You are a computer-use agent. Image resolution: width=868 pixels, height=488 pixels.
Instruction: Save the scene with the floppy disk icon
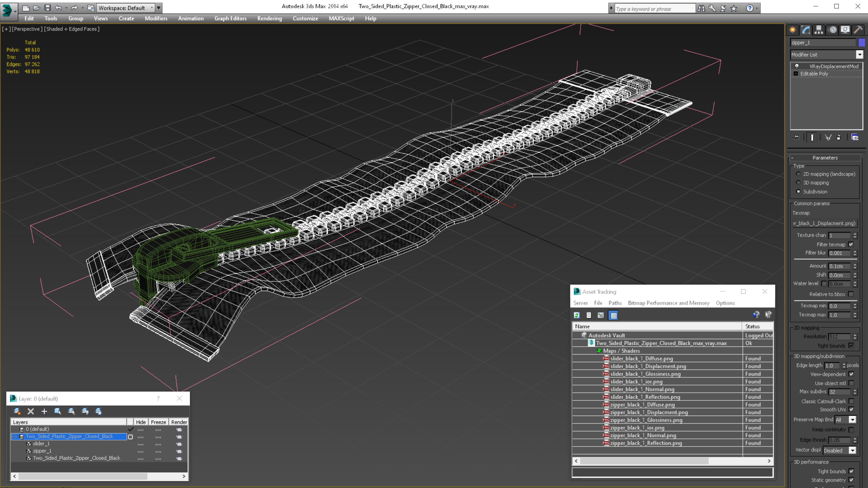pos(48,8)
